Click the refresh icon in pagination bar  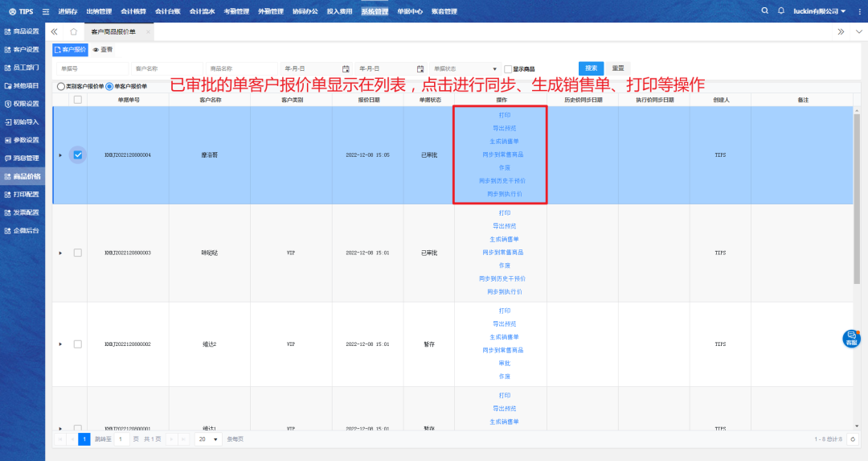(853, 439)
